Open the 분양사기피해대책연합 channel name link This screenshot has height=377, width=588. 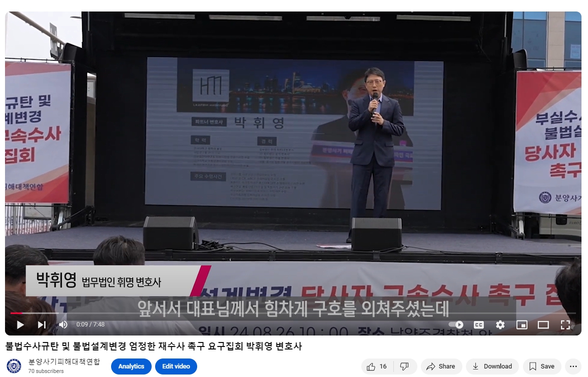[64, 361]
